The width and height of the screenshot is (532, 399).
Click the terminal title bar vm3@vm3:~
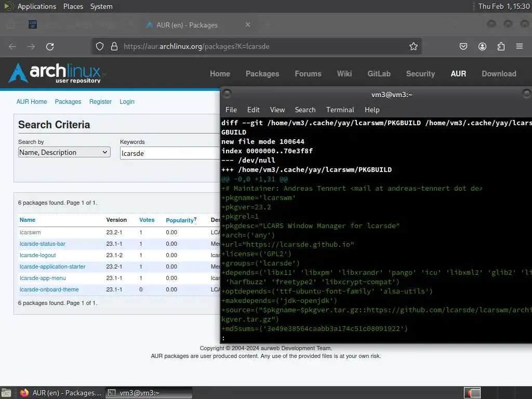click(x=392, y=95)
